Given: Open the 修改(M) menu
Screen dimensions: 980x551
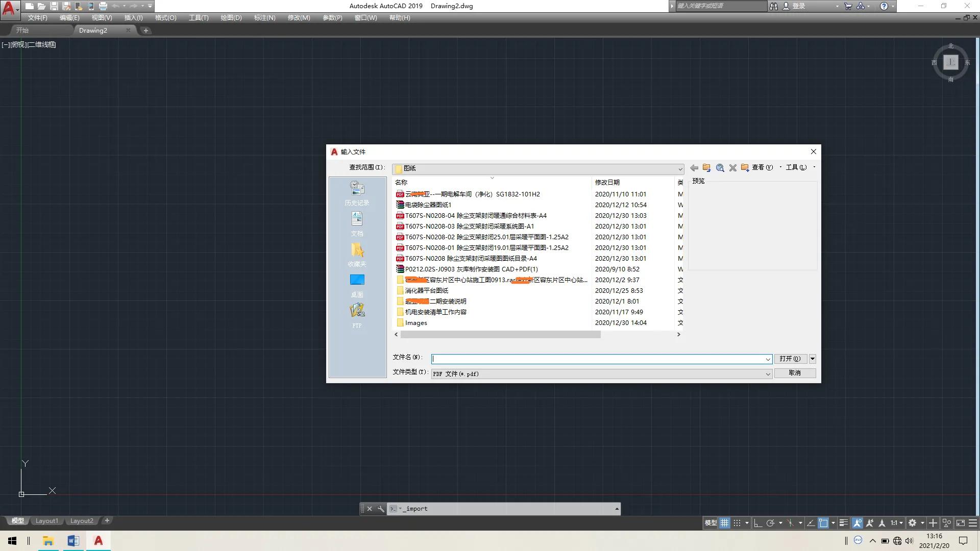Looking at the screenshot, I should click(299, 18).
